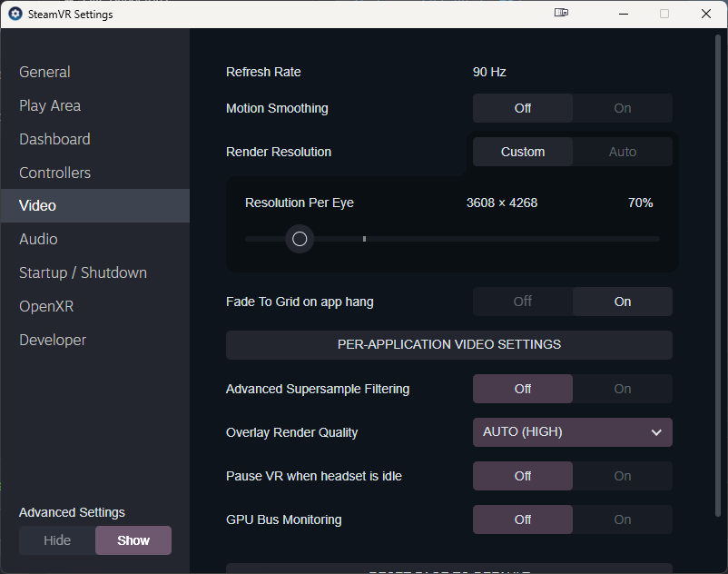Click the chevron arrow on AUTO (HIGH) dropdown
Viewport: 728px width, 574px height.
(x=656, y=432)
